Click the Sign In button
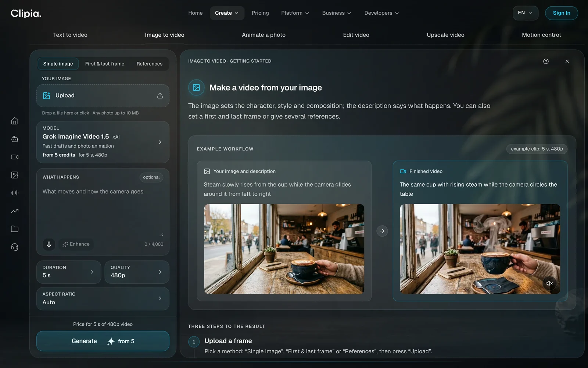 point(562,13)
